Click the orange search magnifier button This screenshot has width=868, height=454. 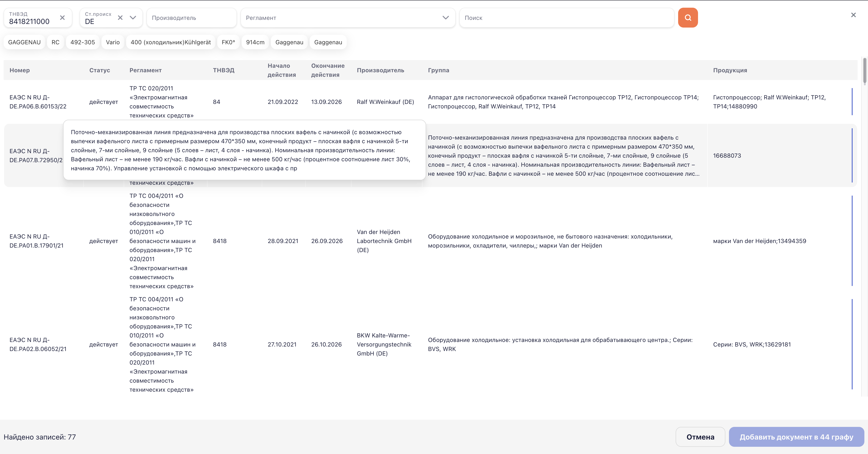tap(688, 18)
